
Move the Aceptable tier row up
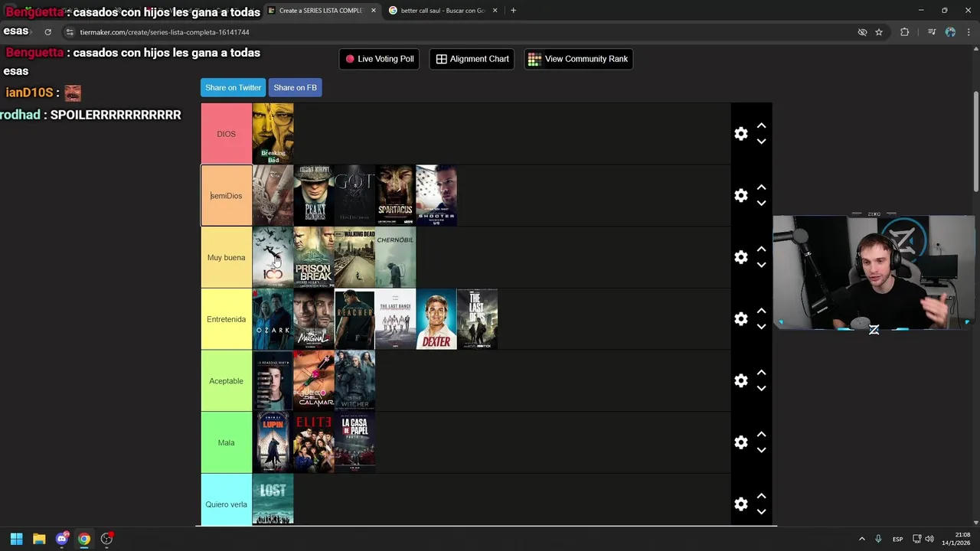point(761,373)
